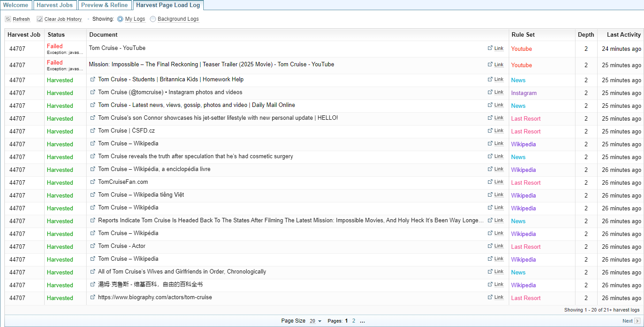This screenshot has width=644, height=327.
Task: Click the link icon in the Britannica Kids row
Action: 490,80
